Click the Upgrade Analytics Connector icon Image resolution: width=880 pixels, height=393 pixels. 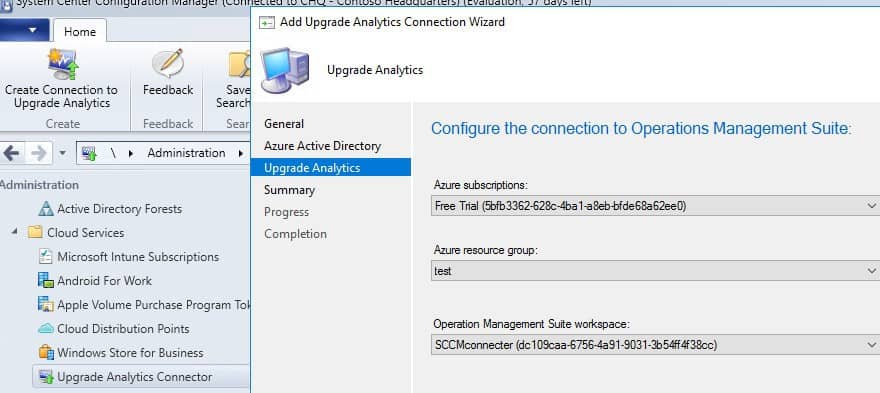(x=45, y=377)
